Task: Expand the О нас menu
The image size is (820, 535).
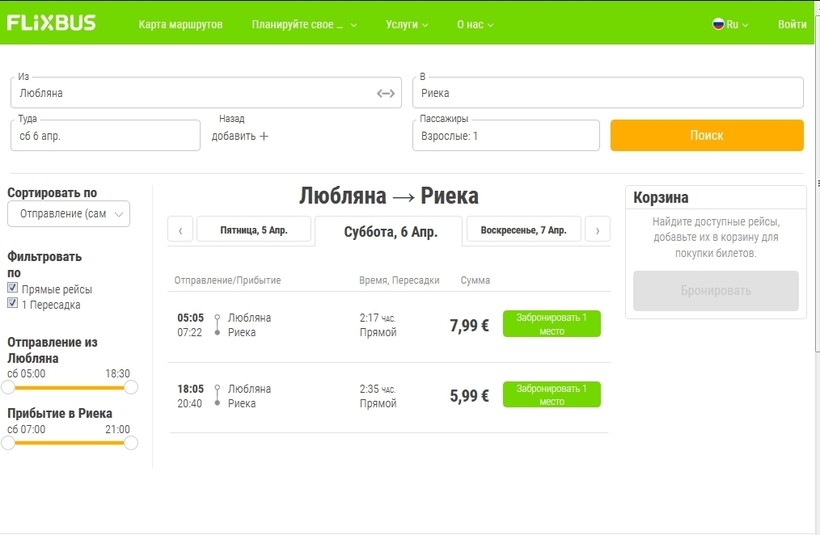Action: [475, 24]
